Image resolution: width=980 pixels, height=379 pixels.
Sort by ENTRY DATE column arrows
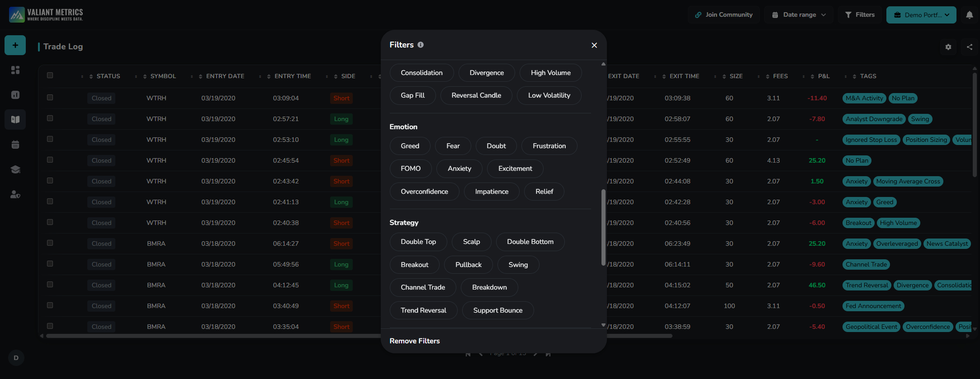(x=201, y=76)
